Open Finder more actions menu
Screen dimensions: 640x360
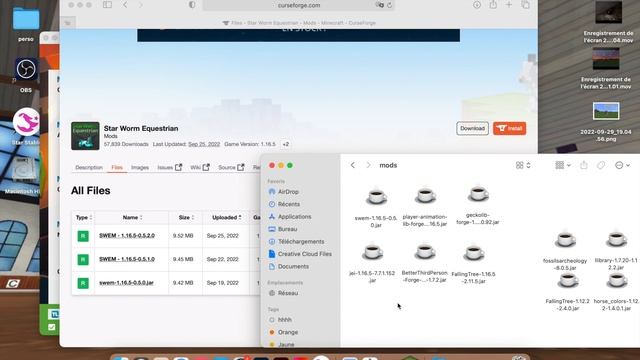(x=622, y=165)
